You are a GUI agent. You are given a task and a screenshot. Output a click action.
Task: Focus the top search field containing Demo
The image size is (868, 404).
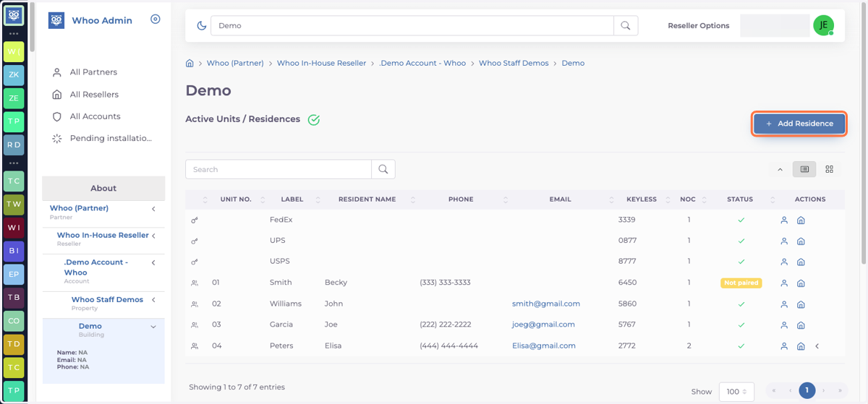(x=412, y=25)
